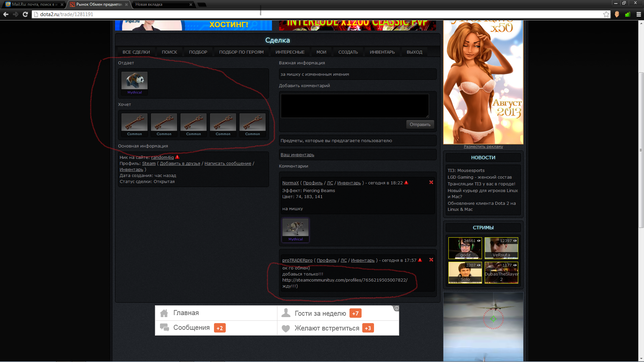Select the third Common key item
Screen dimensions: 644x362
(x=194, y=125)
